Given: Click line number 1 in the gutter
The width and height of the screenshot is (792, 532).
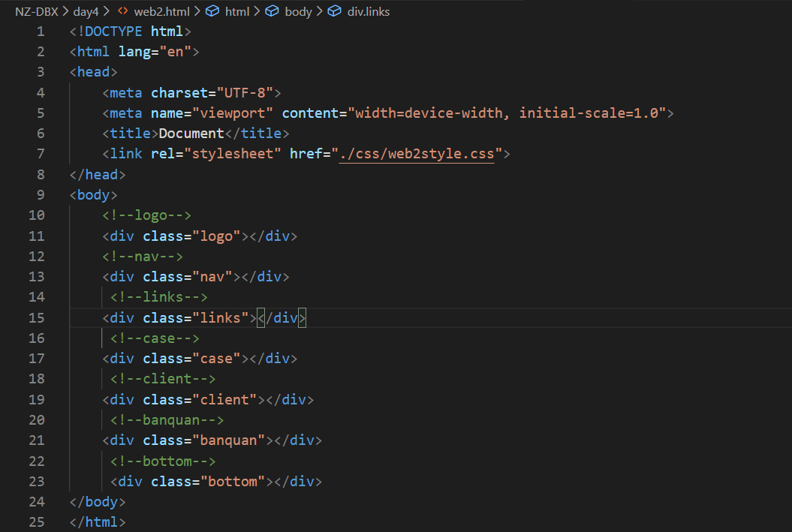Looking at the screenshot, I should pyautogui.click(x=41, y=32).
